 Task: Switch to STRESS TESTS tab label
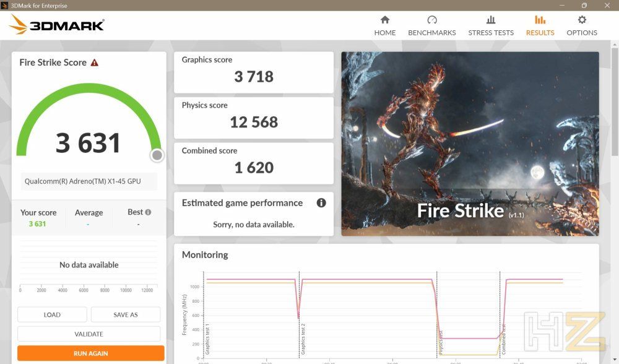pyautogui.click(x=491, y=33)
